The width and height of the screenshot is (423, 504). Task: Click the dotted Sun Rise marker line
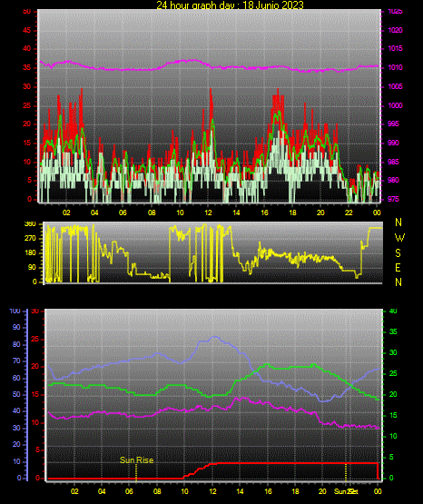[136, 472]
